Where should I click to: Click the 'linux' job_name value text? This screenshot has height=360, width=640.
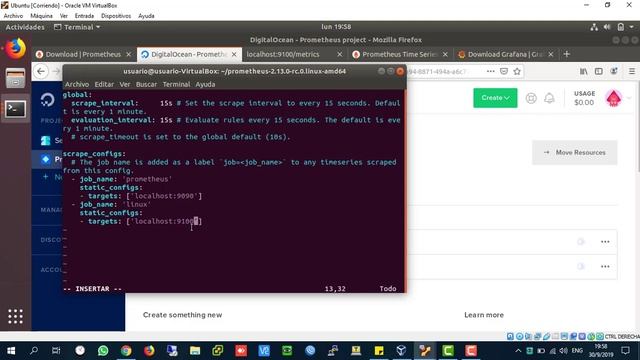point(137,204)
